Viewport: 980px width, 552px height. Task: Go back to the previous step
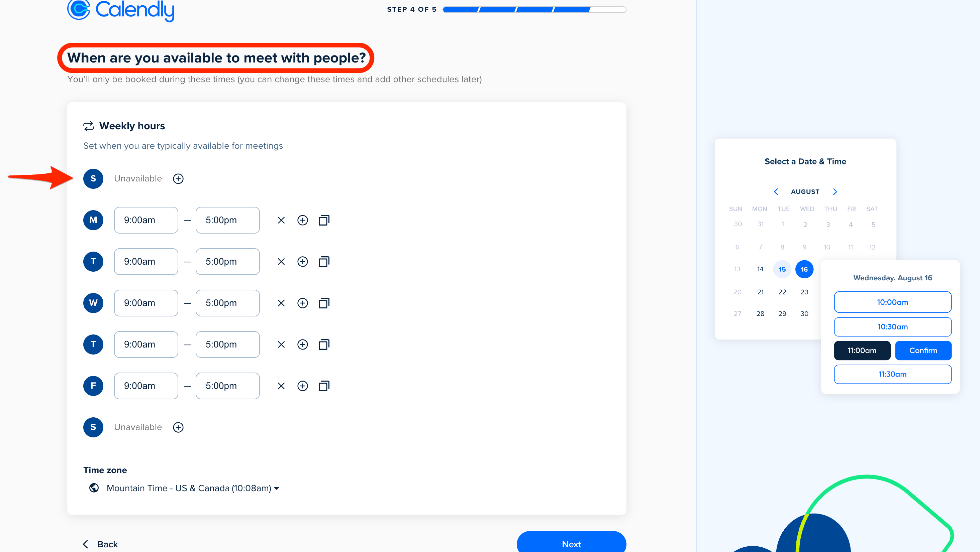click(x=100, y=544)
